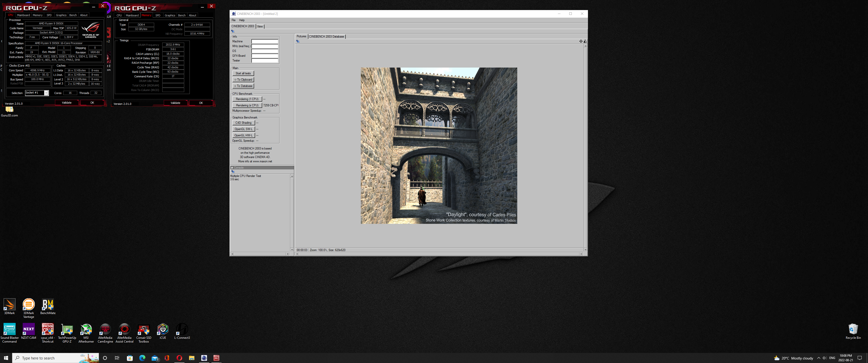Click the move-arrows icon above the picture view
The height and width of the screenshot is (363, 868).
tap(581, 41)
